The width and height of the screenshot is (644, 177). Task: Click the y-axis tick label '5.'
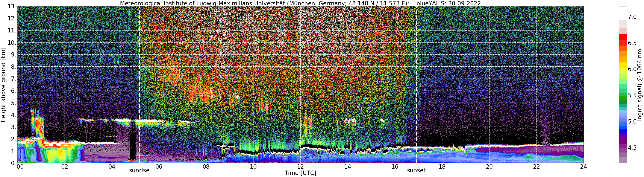[14, 103]
